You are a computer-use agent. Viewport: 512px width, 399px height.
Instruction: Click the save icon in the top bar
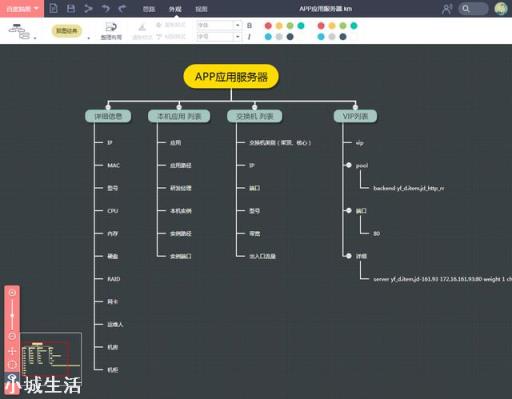coord(71,8)
